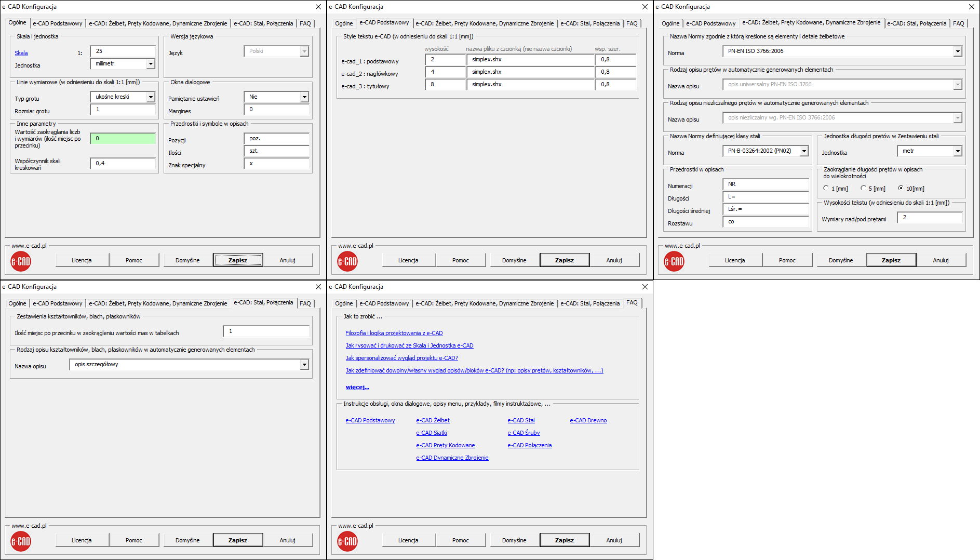Open Jak rysować i drukować ze Skala link
The height and width of the screenshot is (560, 980).
click(410, 345)
